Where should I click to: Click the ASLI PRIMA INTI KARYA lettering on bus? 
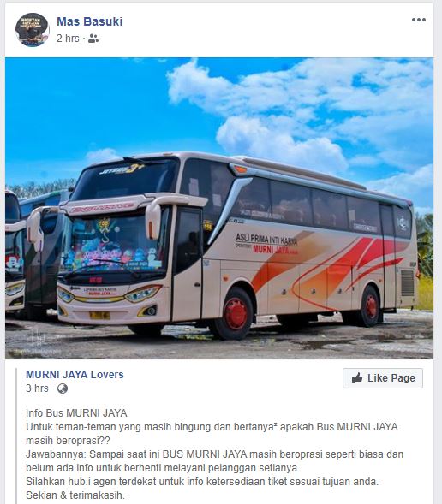(266, 239)
